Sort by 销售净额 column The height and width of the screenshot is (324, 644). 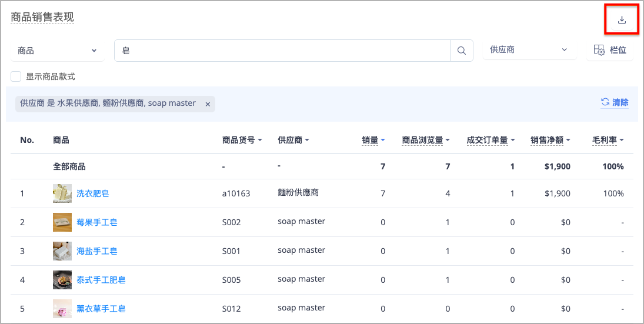[x=550, y=140]
